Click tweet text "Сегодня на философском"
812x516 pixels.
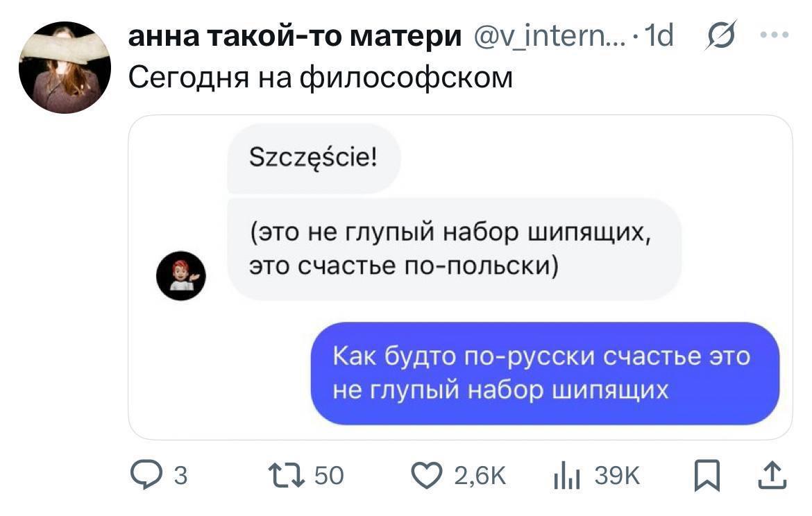321,78
